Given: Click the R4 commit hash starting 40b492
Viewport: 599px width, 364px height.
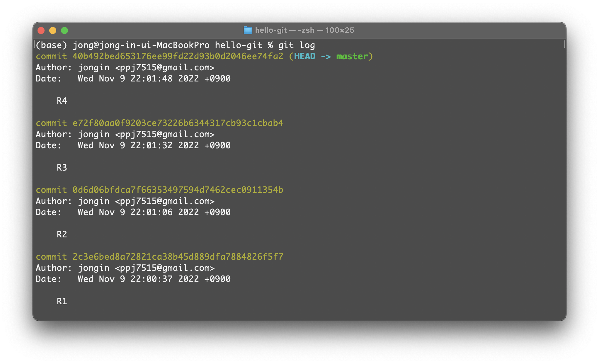Looking at the screenshot, I should pos(178,56).
